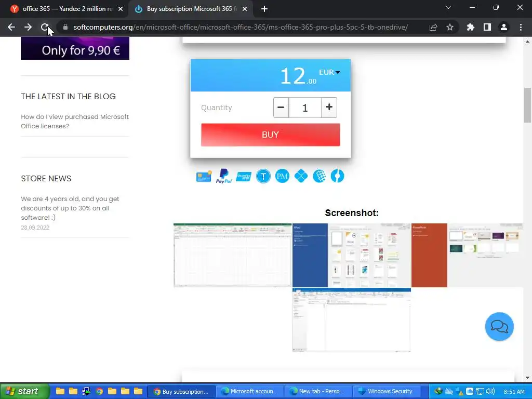Open Windows Security from the taskbar

pyautogui.click(x=386, y=391)
